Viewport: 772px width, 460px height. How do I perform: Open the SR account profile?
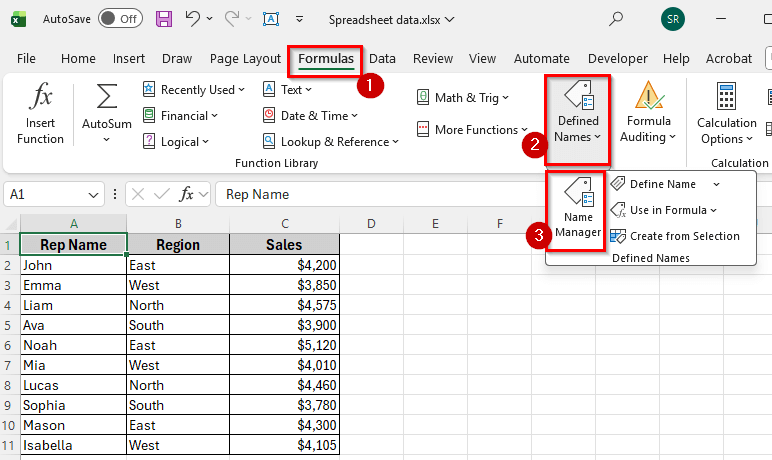click(x=673, y=19)
